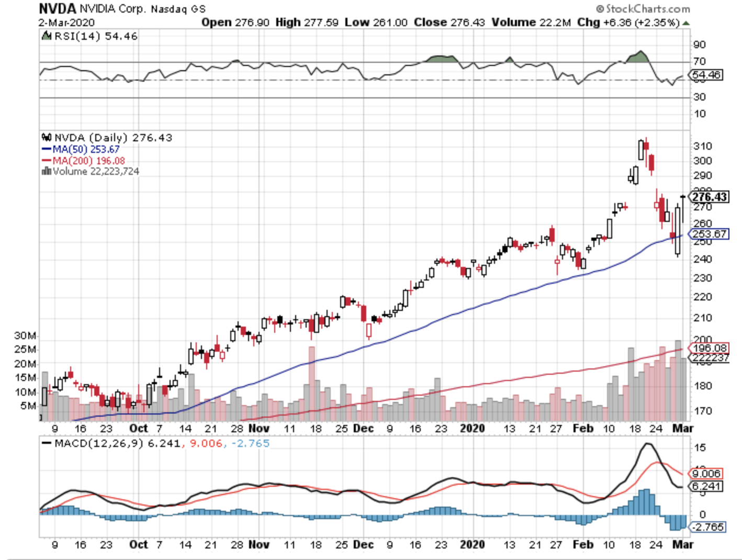The image size is (742, 560).
Task: Click the green up arrow after Chg
Action: pyautogui.click(x=685, y=23)
